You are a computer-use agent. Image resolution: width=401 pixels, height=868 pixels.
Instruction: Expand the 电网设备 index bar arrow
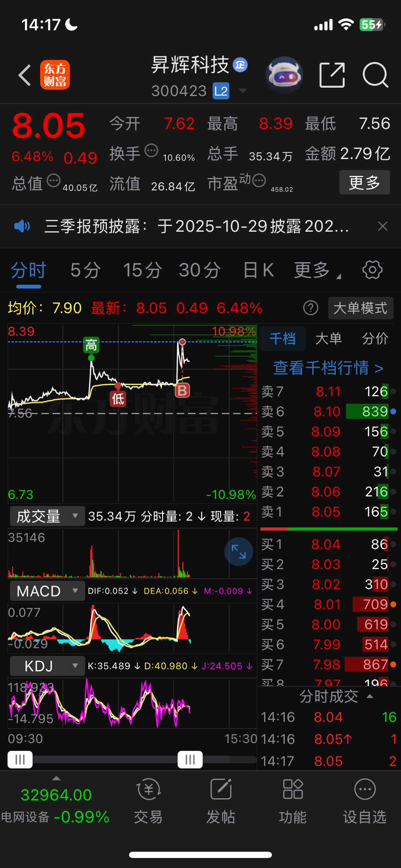tap(56, 778)
